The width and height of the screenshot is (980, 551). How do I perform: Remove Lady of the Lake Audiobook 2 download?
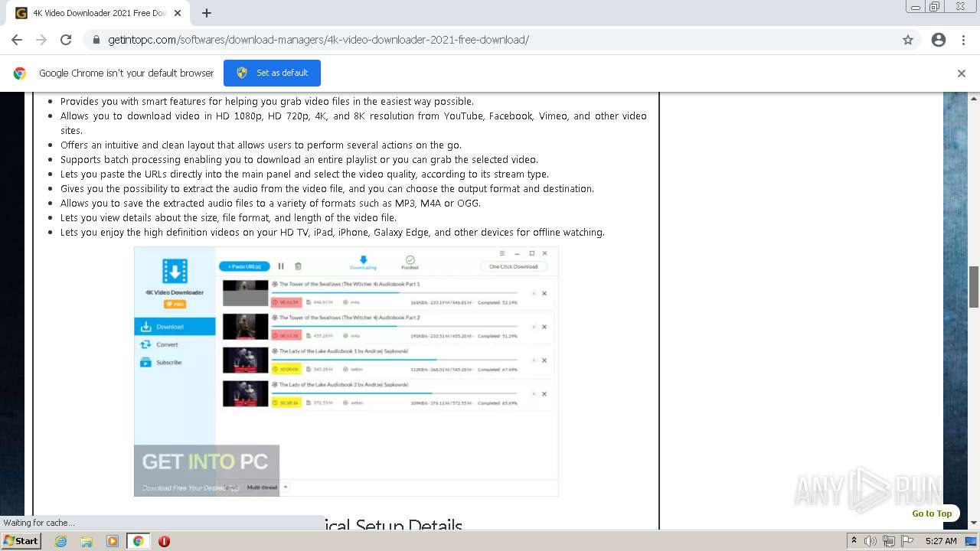click(x=544, y=394)
